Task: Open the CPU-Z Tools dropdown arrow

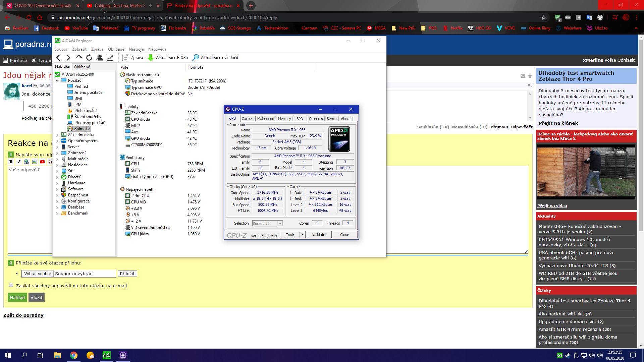Action: [x=302, y=235]
